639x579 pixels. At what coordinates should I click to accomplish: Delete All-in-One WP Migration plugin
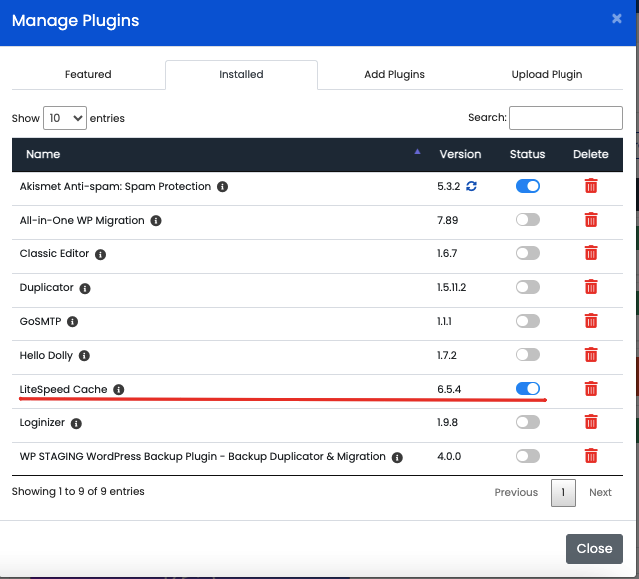(x=591, y=220)
